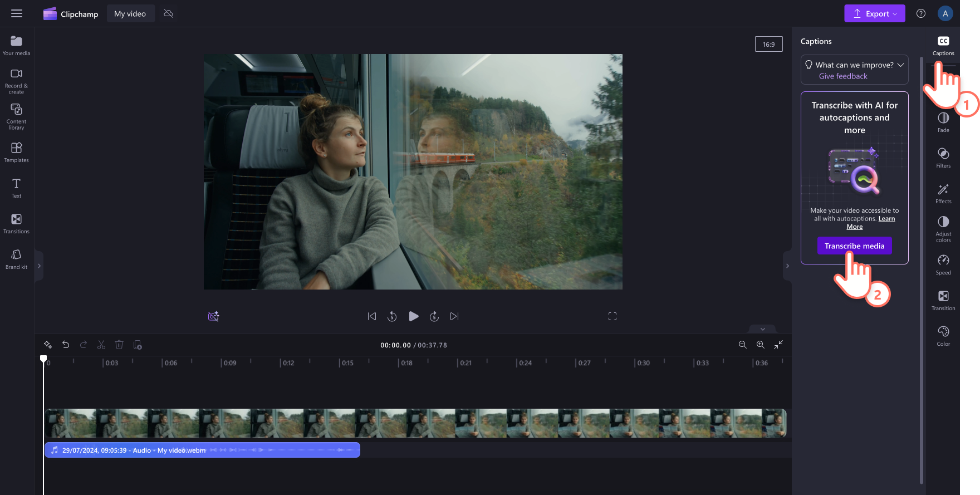
Task: Open the Filters tab
Action: (943, 158)
